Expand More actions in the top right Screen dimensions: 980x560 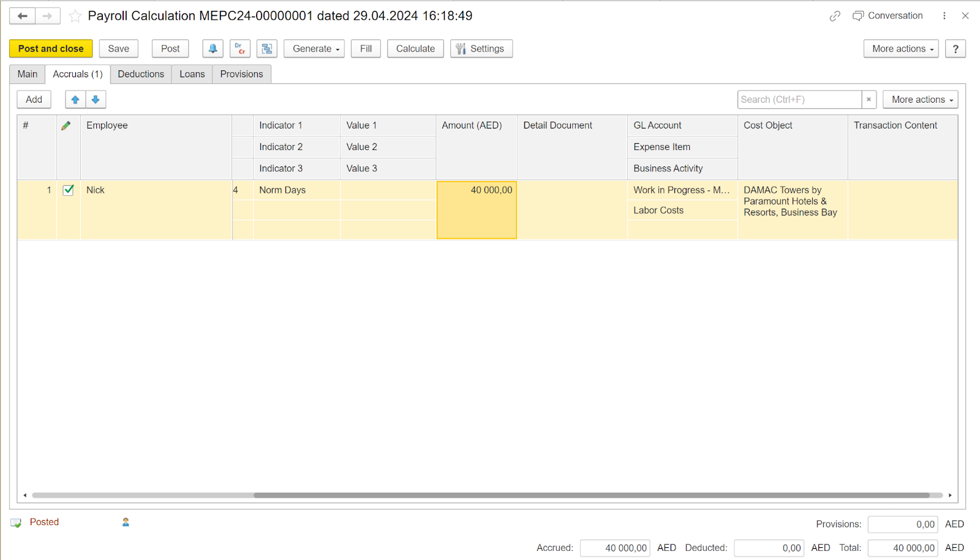click(900, 48)
